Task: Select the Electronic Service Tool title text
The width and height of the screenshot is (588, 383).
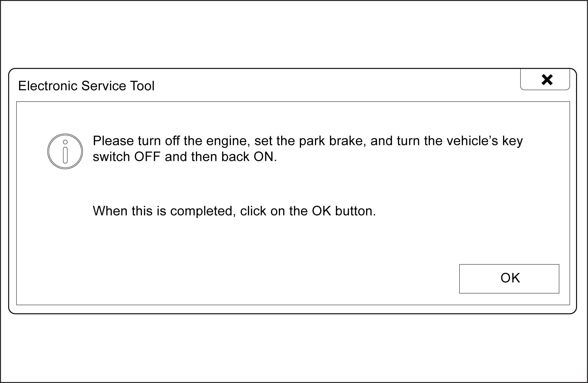Action: point(86,86)
